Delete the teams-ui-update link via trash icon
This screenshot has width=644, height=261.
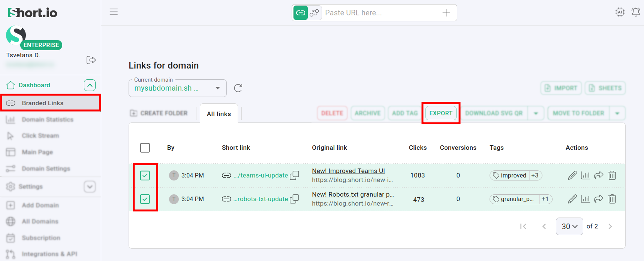[612, 175]
